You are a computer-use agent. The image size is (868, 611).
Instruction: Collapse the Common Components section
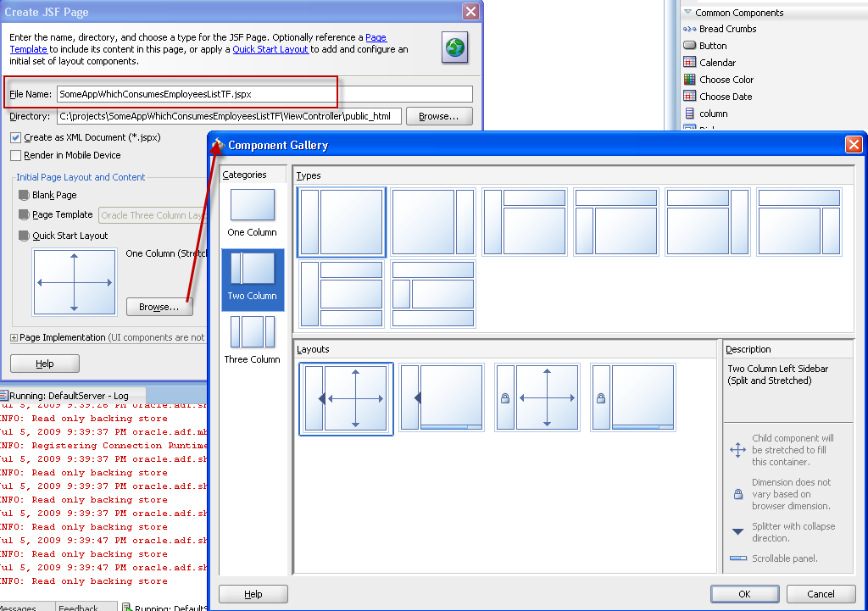pyautogui.click(x=687, y=13)
